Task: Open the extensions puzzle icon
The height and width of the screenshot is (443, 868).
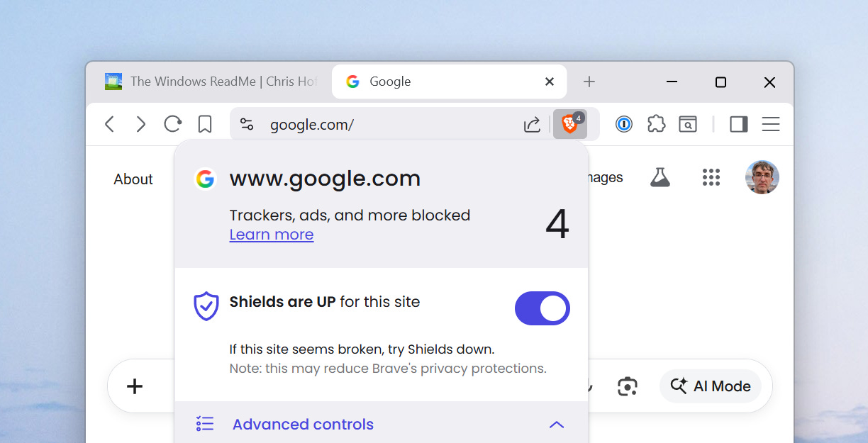Action: (x=656, y=124)
